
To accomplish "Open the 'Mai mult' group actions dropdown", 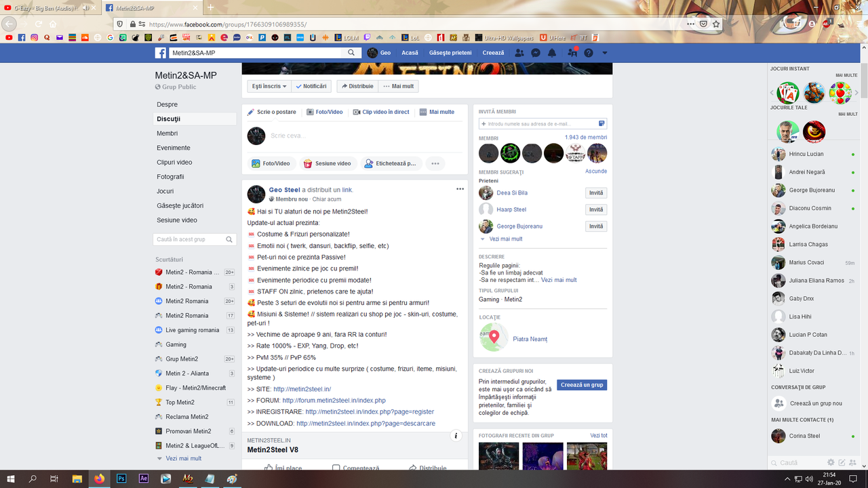I will (397, 86).
